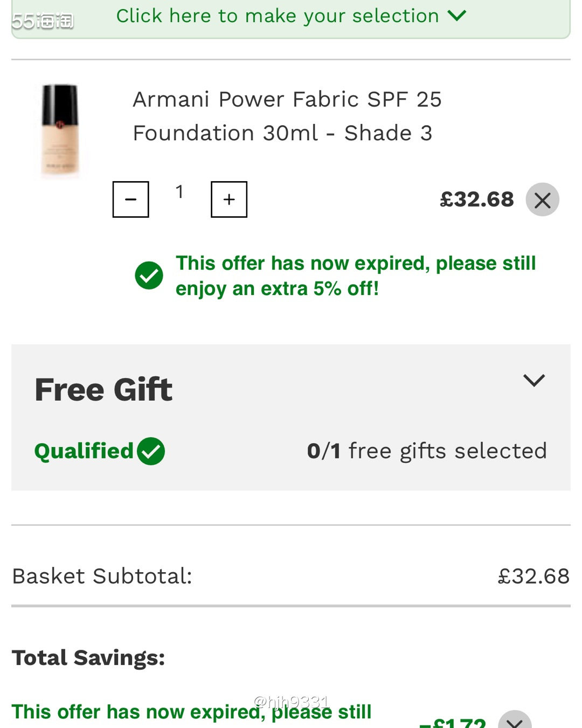Image resolution: width=582 pixels, height=728 pixels.
Task: Click the quantity number field
Action: [x=179, y=192]
